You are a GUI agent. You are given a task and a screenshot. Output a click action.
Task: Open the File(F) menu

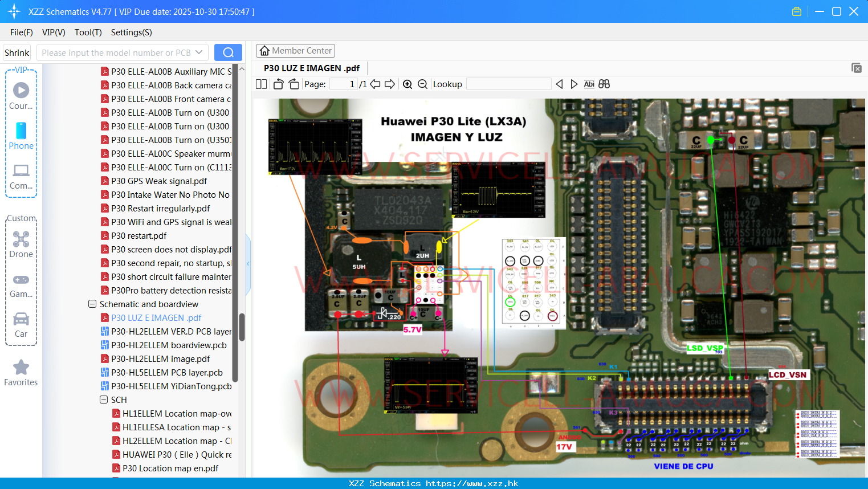22,32
